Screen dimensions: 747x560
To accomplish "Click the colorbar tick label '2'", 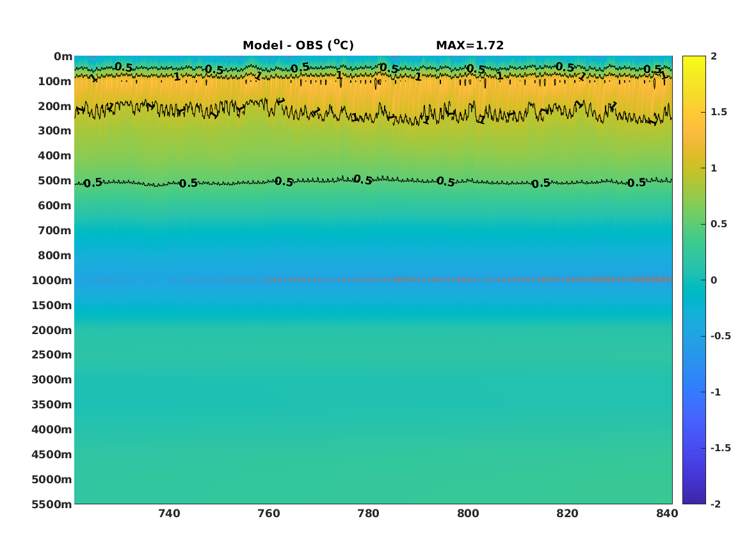I will tap(714, 56).
